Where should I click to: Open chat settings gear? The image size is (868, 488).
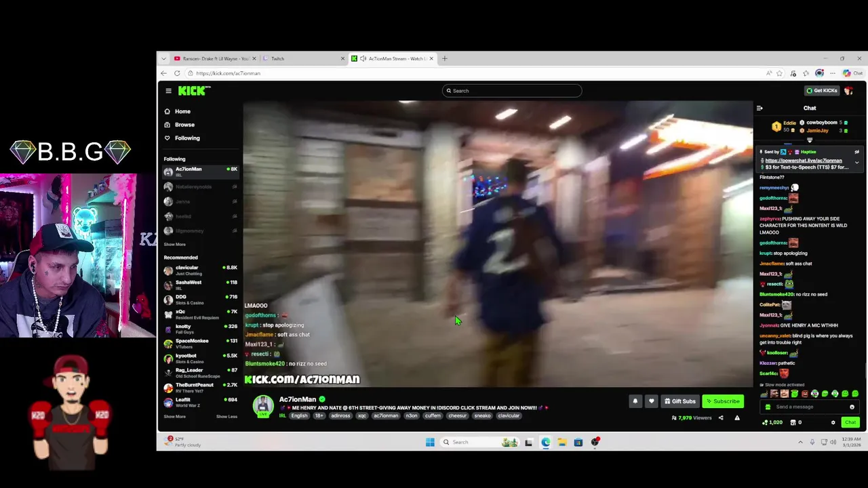(x=833, y=422)
